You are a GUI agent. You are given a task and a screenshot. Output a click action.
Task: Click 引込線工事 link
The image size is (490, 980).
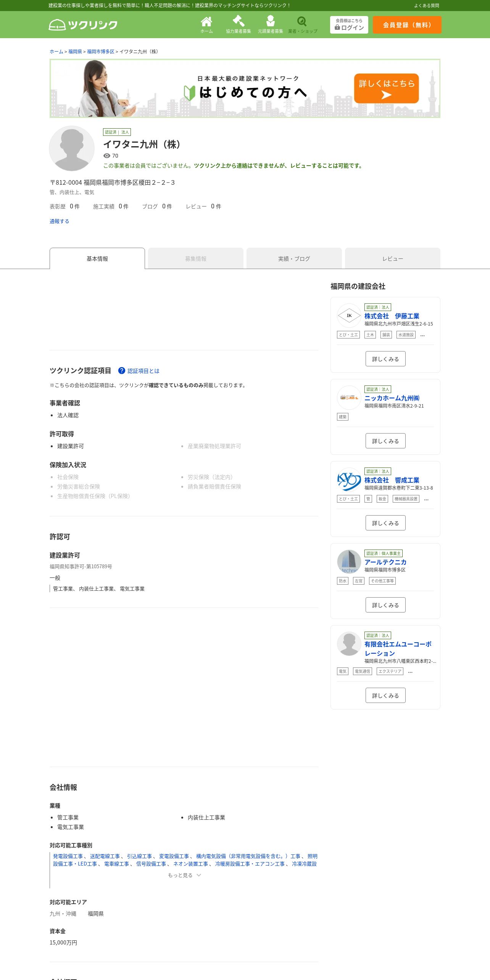[139, 856]
